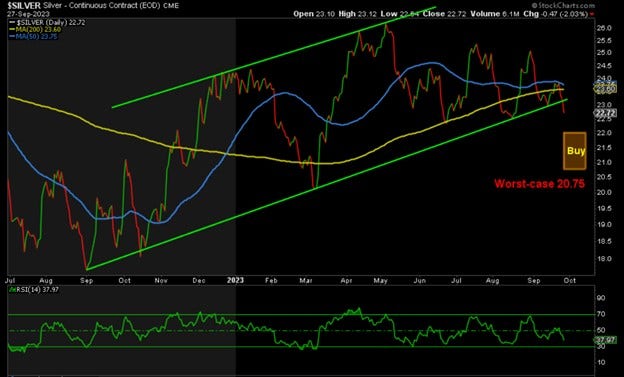
Task: Click the Open 23.10 value
Action: coord(314,14)
